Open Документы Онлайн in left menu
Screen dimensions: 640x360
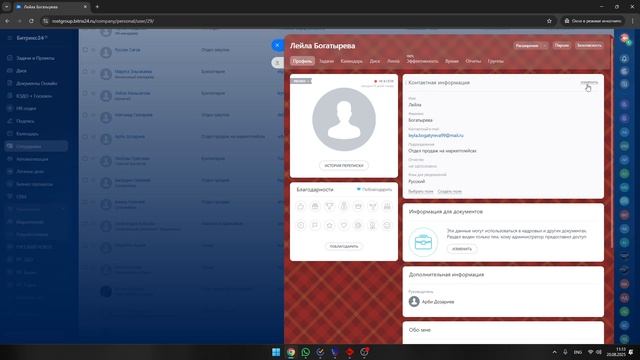37,83
